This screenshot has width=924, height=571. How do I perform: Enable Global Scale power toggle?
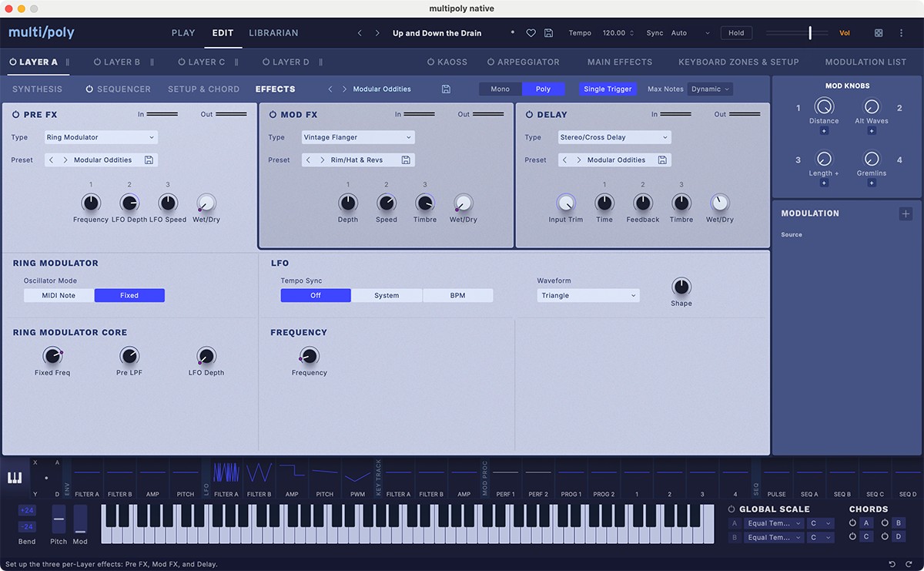[x=731, y=509]
